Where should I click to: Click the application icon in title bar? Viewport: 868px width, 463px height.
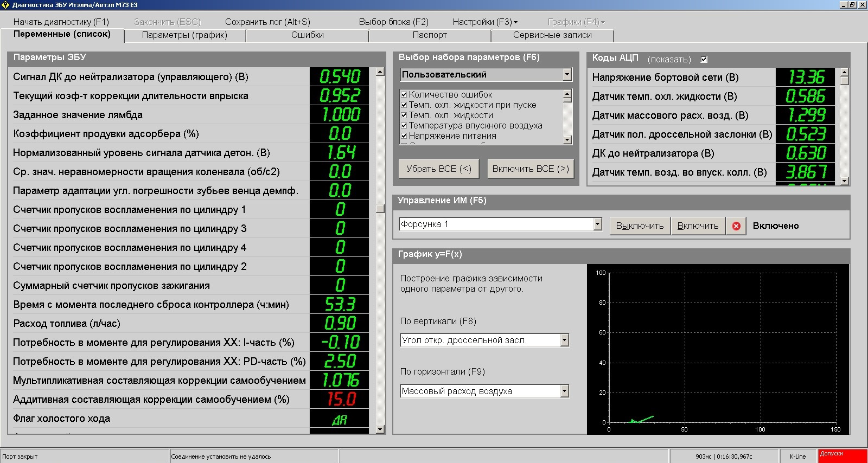point(6,5)
